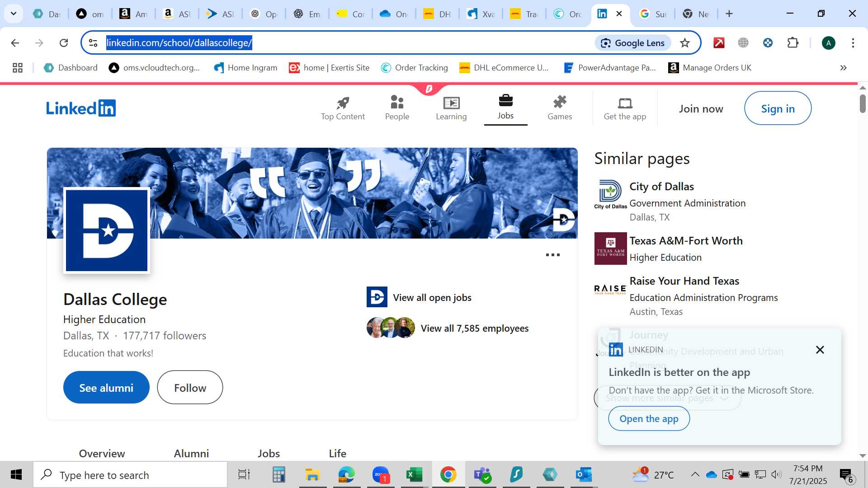
Task: Open LinkedIn home logo
Action: tap(81, 108)
